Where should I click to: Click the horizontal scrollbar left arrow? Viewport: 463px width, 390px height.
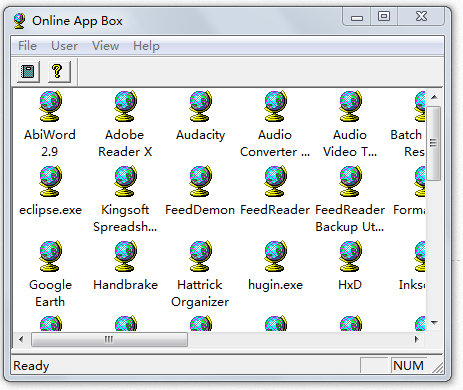(x=21, y=339)
